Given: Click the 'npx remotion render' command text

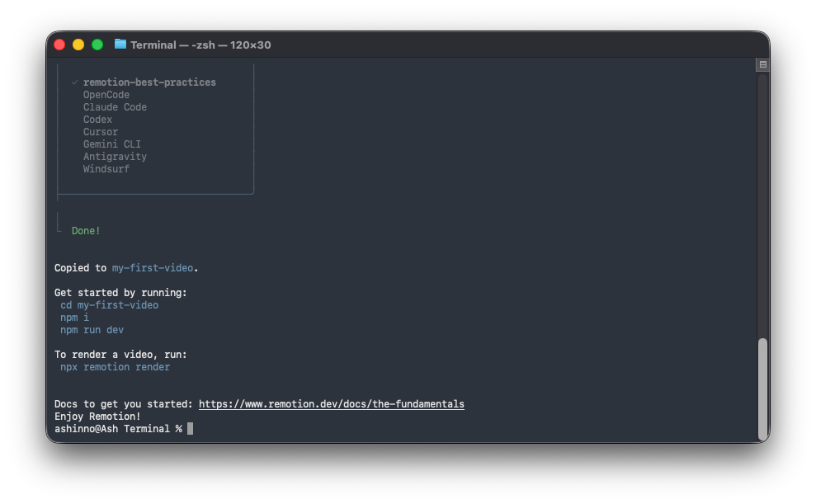Looking at the screenshot, I should [115, 367].
